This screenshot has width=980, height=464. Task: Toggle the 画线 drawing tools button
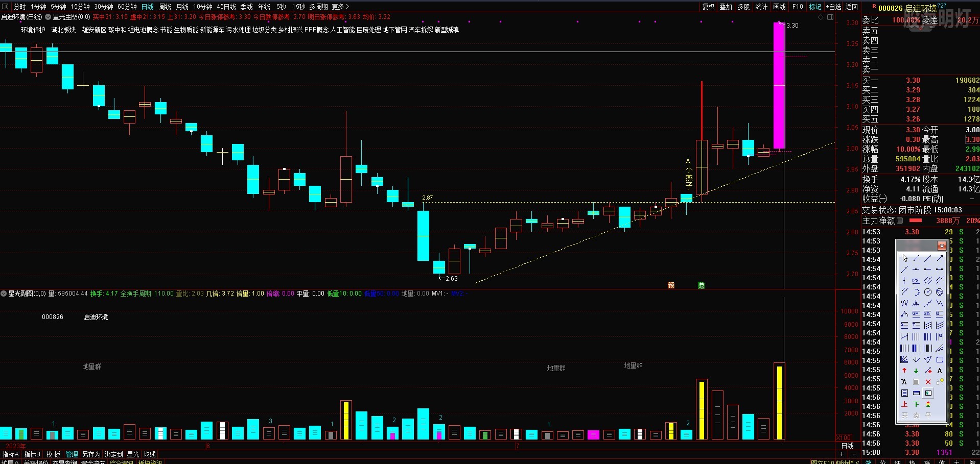[x=779, y=7]
